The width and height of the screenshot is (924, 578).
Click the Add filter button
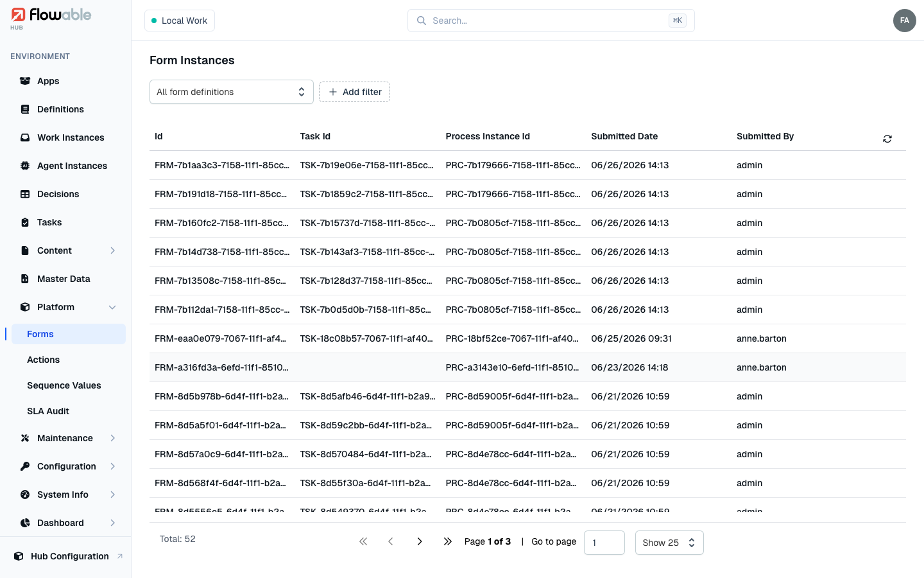coord(354,92)
